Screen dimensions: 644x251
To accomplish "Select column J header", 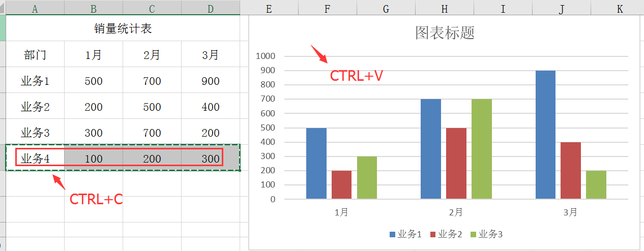I will tap(561, 8).
